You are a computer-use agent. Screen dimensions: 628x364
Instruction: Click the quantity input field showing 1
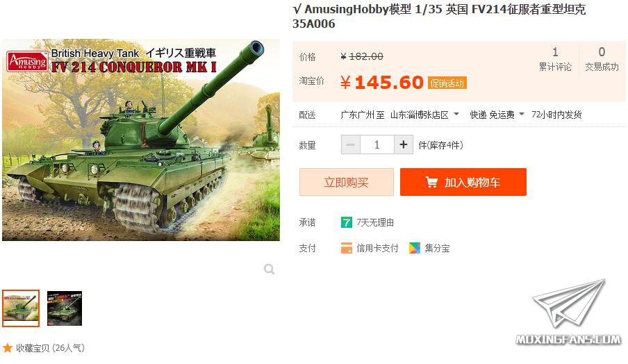coord(377,144)
